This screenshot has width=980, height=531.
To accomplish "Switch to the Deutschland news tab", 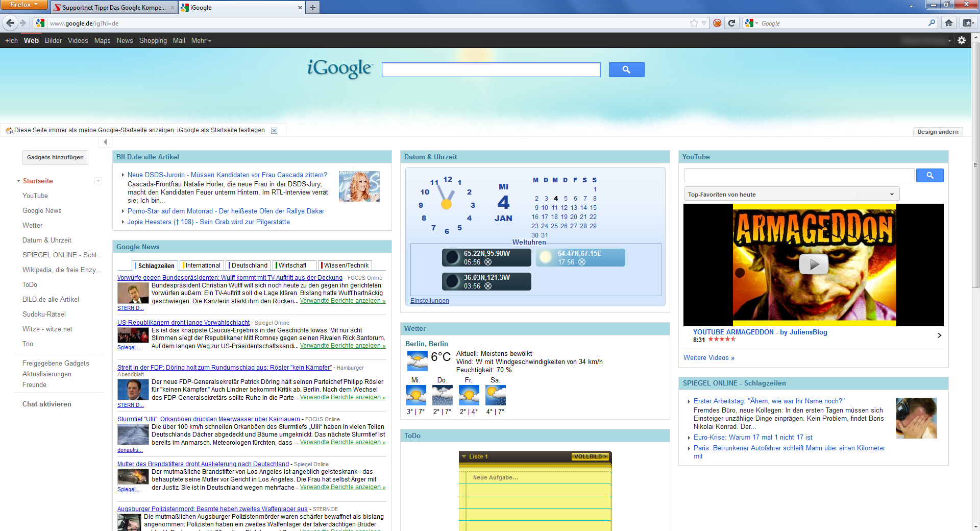I will [x=249, y=265].
